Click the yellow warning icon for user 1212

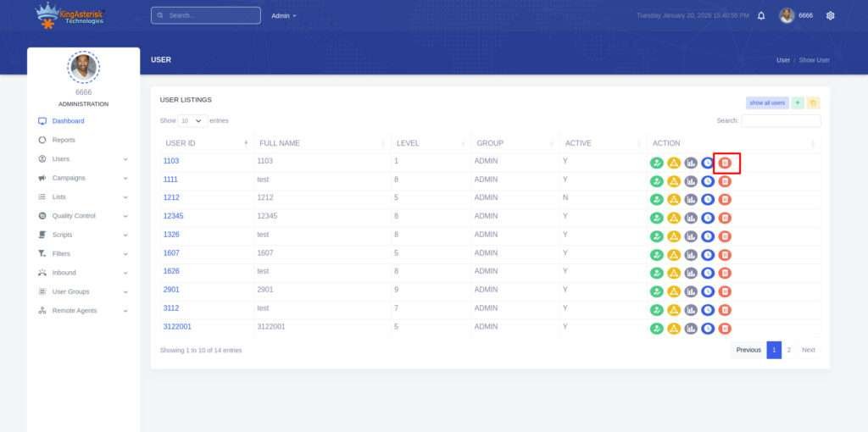674,200
